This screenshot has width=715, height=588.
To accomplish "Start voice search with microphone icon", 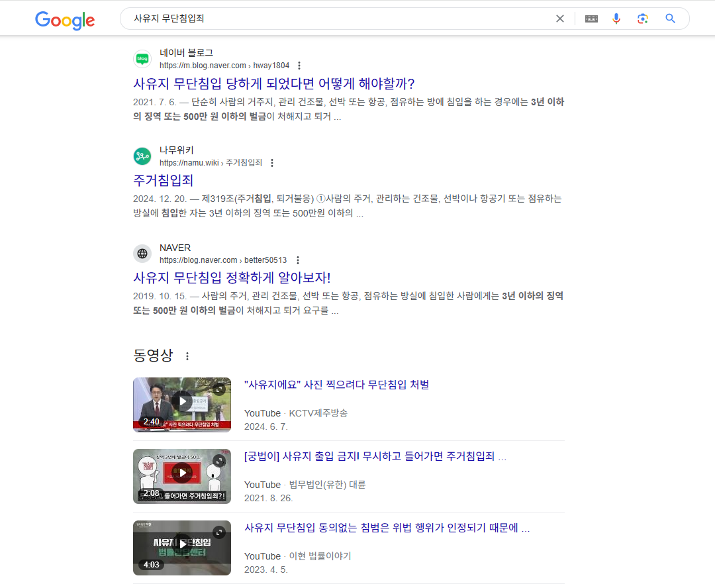I will click(616, 19).
